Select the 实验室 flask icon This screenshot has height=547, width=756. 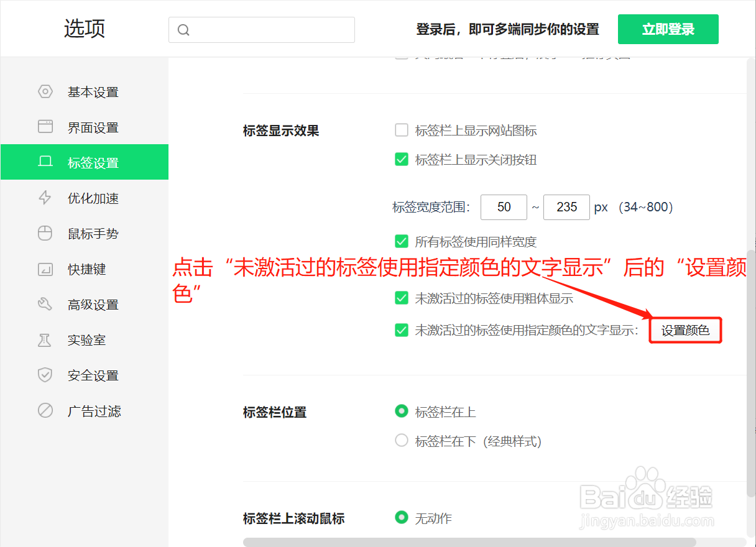pos(45,339)
